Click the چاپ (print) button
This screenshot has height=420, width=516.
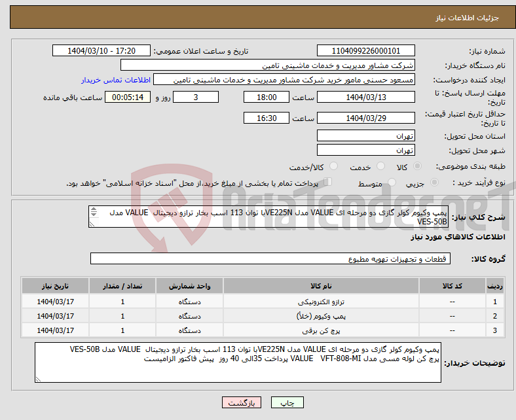coord(287,403)
